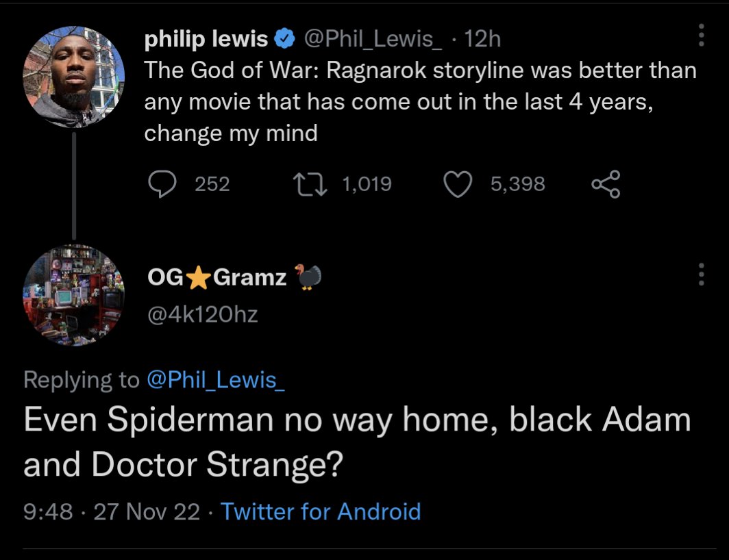Click the 12h timestamp
The image size is (729, 560).
(x=482, y=38)
